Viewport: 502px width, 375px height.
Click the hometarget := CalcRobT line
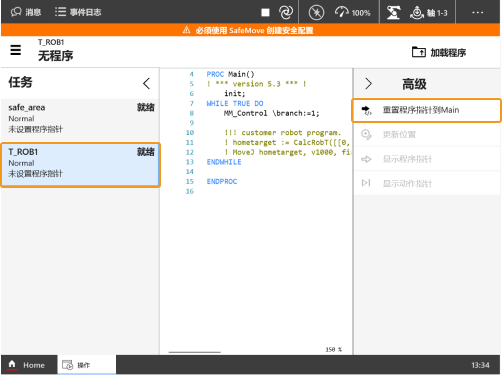287,143
